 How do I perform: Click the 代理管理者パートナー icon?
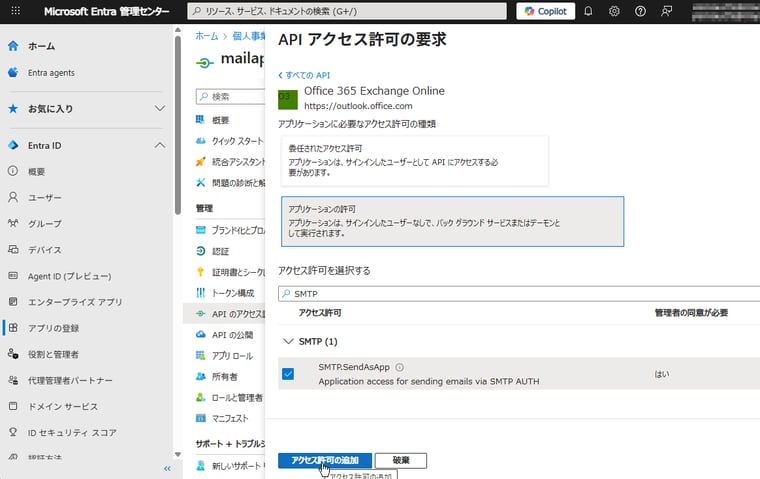[13, 380]
